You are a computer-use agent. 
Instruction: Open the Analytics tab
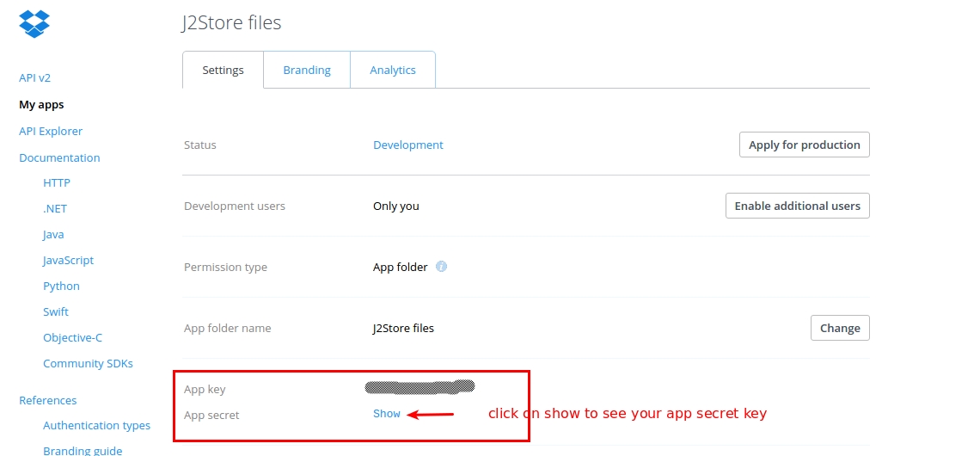(x=393, y=71)
